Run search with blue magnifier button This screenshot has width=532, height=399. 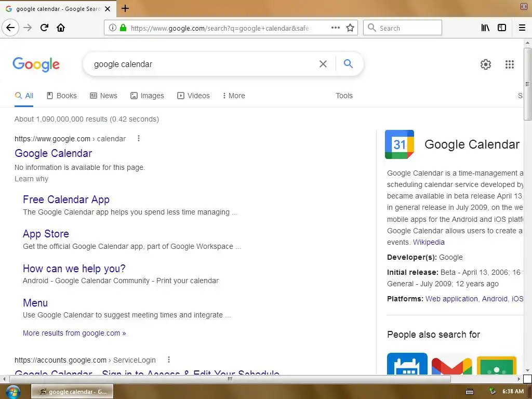[348, 63]
